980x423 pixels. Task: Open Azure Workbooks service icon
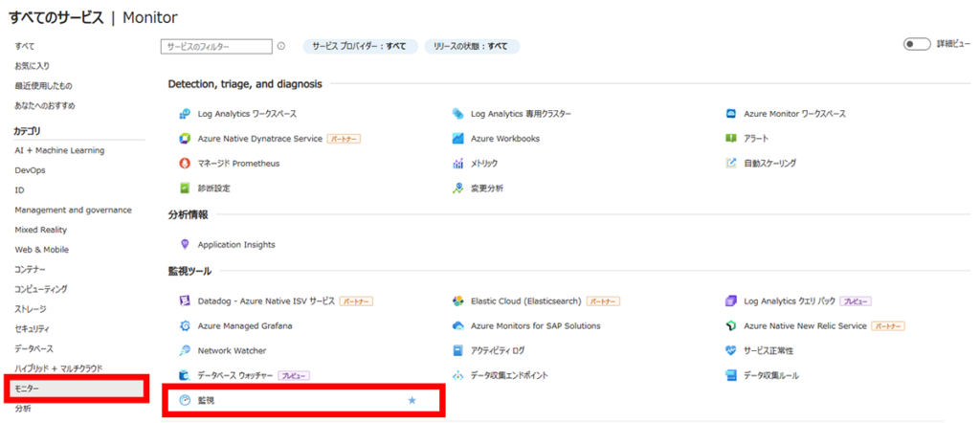point(458,139)
